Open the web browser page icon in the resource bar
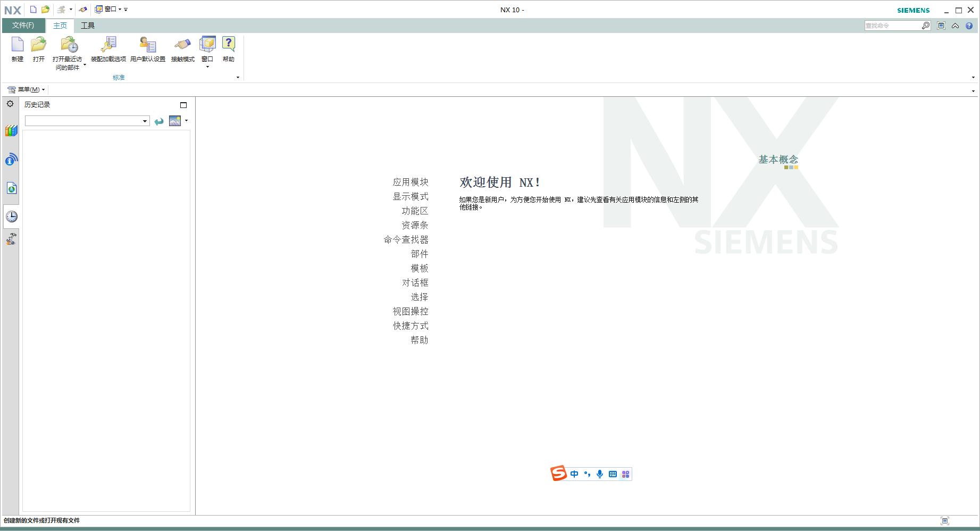This screenshot has height=531, width=980. click(x=11, y=188)
